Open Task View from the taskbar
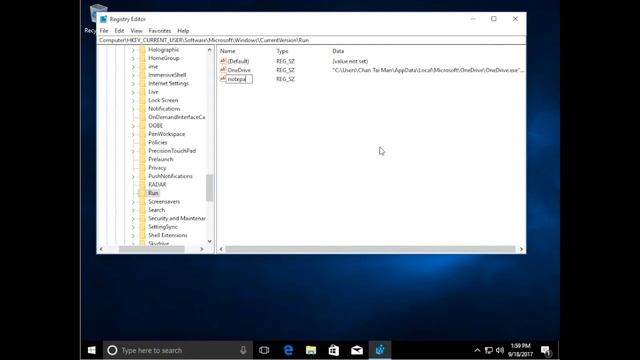 point(264,350)
